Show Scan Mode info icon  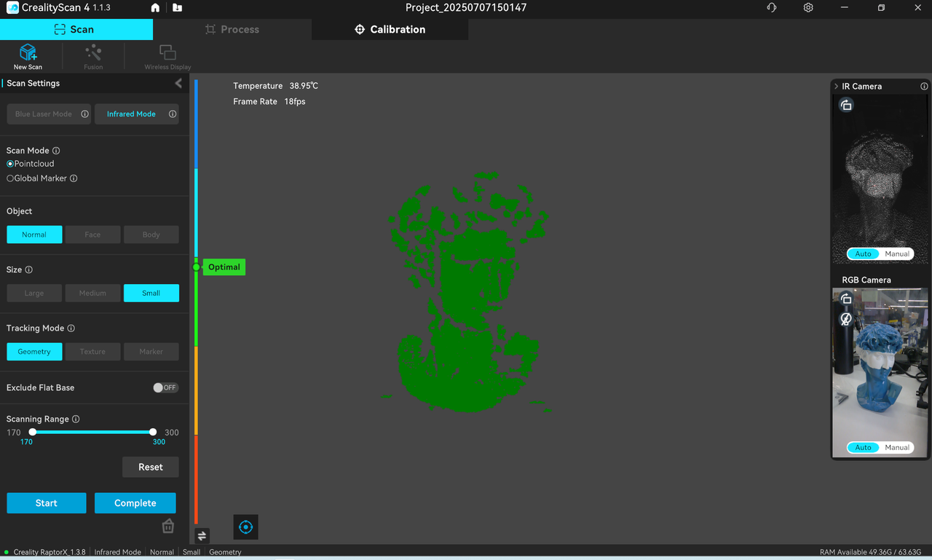click(x=56, y=151)
